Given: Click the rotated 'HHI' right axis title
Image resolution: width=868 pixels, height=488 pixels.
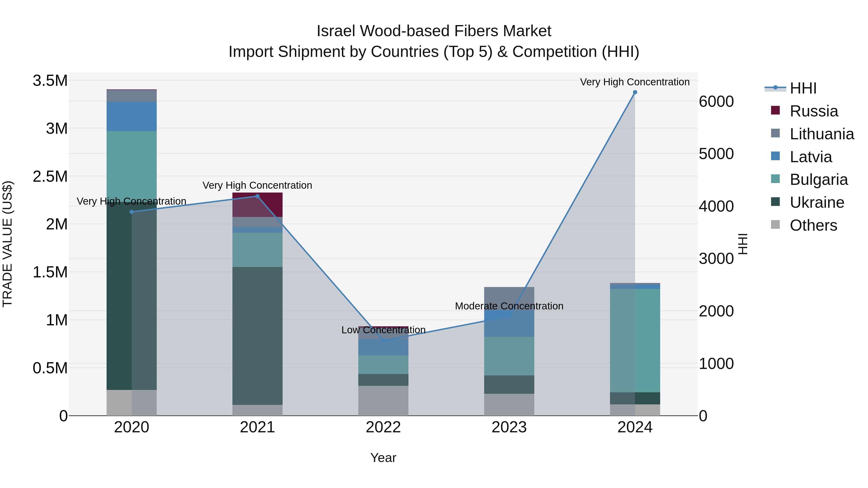Looking at the screenshot, I should click(743, 244).
